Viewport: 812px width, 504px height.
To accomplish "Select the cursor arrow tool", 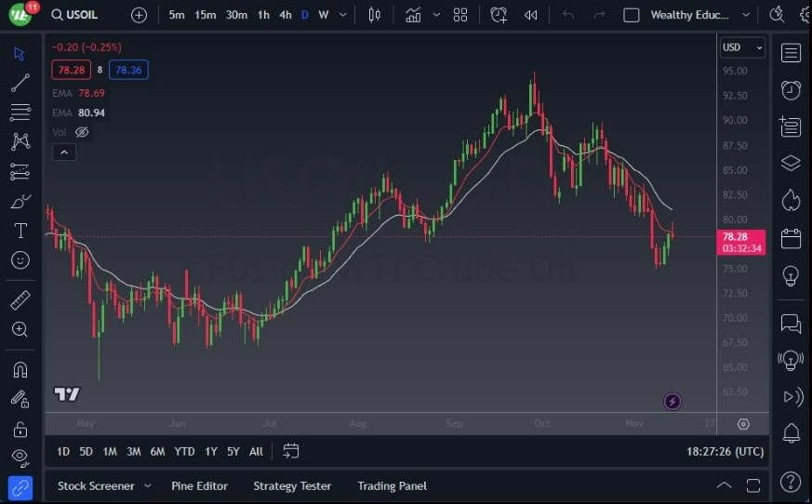I will pyautogui.click(x=20, y=53).
